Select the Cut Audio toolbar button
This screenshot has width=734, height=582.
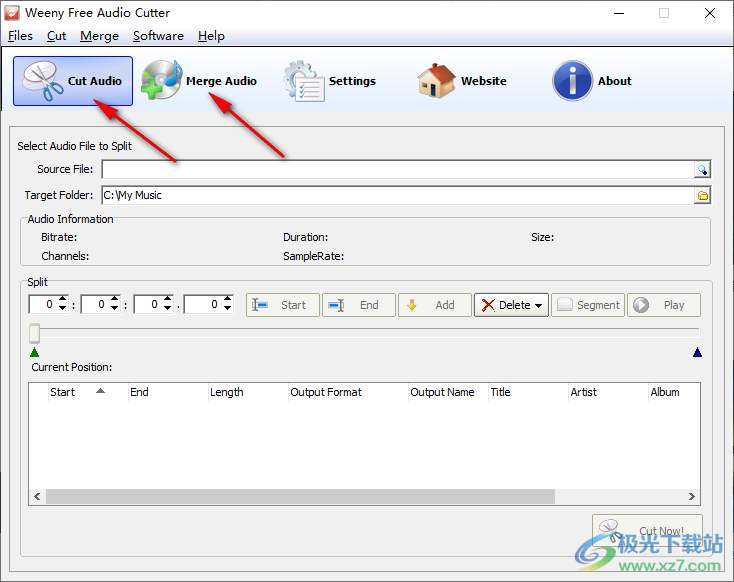tap(73, 81)
